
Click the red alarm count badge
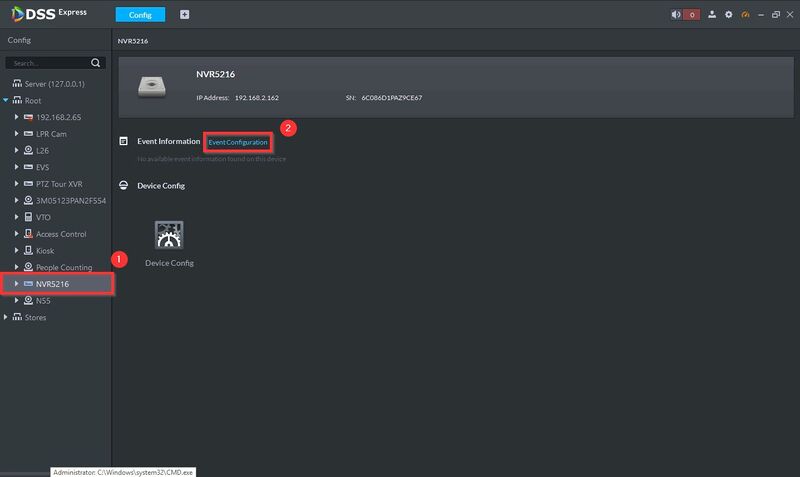click(x=692, y=15)
